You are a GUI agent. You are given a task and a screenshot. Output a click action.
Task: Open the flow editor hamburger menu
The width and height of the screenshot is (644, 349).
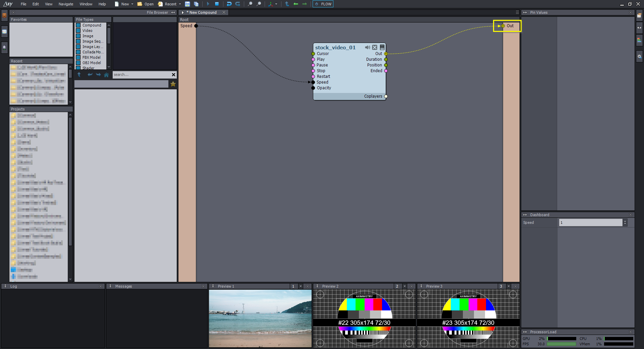coord(517,12)
